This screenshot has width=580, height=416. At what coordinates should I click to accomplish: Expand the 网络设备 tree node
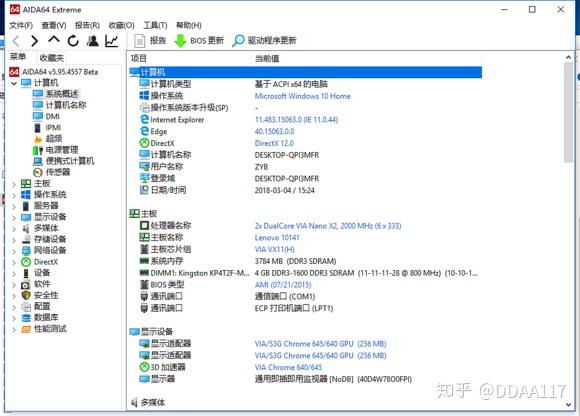(14, 251)
